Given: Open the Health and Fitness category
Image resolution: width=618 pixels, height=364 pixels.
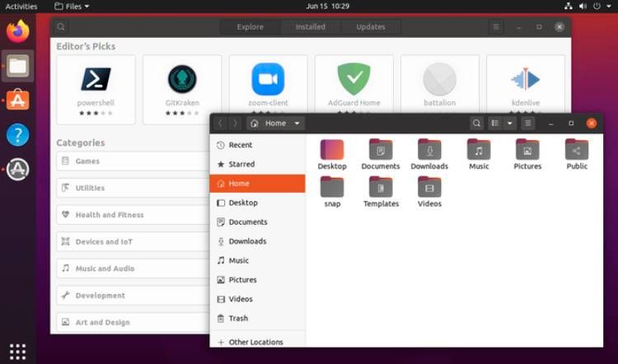Looking at the screenshot, I should (x=133, y=215).
